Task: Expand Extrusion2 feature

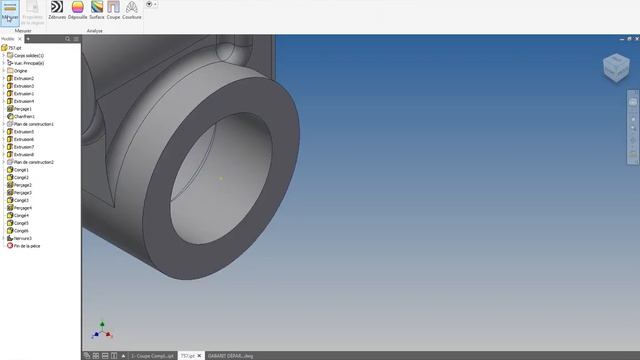Action: [x=4, y=78]
